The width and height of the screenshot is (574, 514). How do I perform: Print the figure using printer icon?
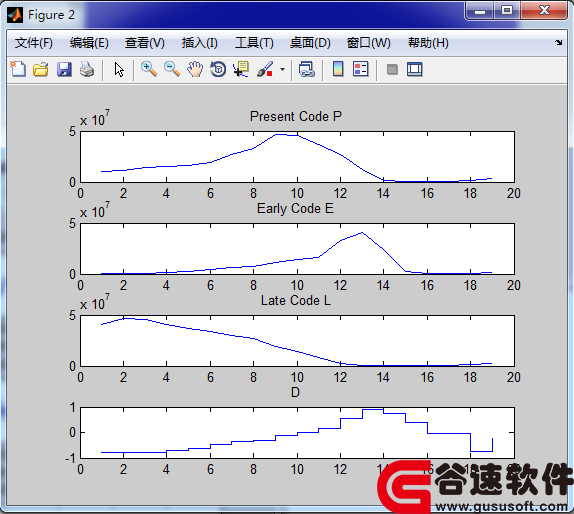tap(87, 69)
